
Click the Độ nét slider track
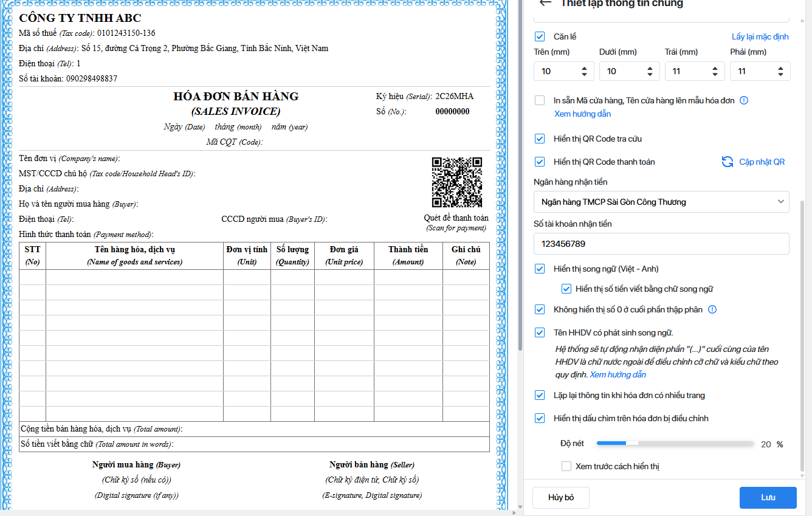click(x=675, y=444)
